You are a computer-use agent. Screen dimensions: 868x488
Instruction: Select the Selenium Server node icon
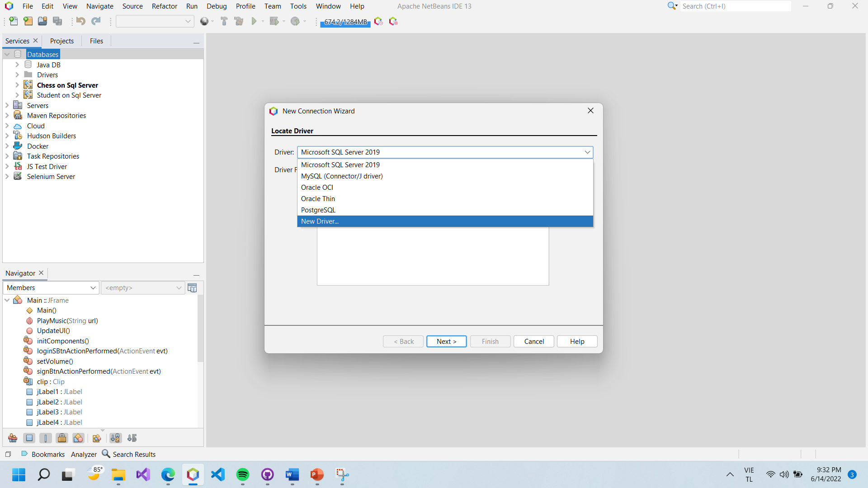pyautogui.click(x=18, y=176)
